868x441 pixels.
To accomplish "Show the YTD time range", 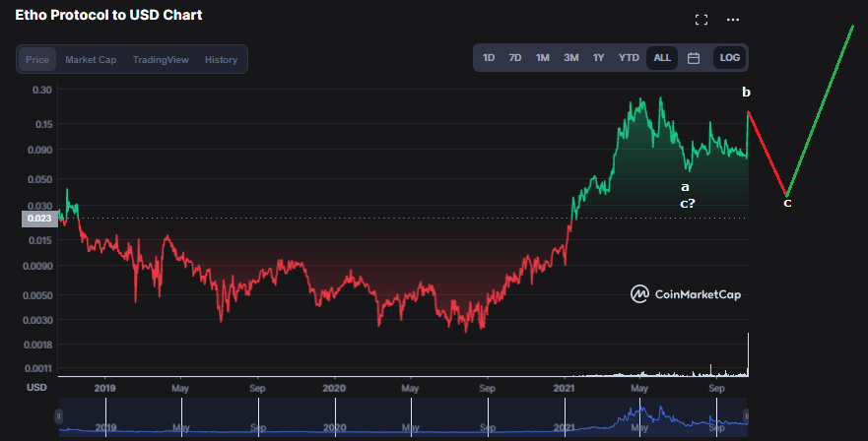I will pyautogui.click(x=629, y=58).
